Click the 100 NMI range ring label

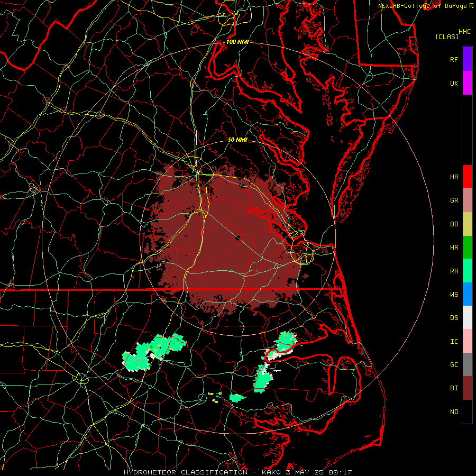point(237,42)
